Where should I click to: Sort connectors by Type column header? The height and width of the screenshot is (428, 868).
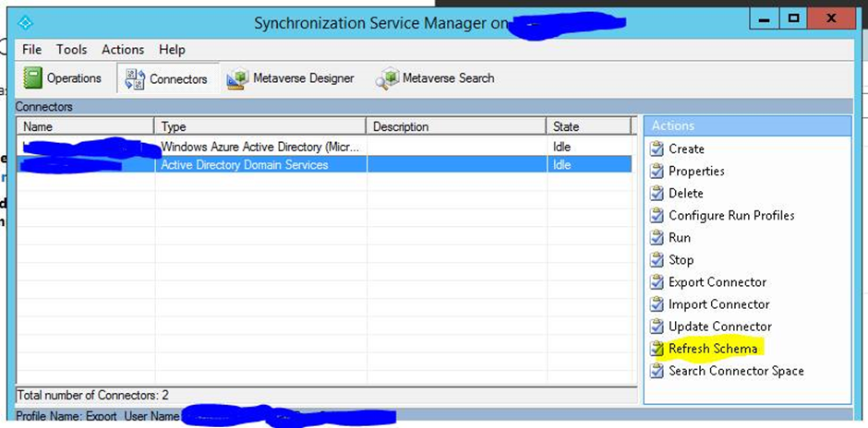260,126
